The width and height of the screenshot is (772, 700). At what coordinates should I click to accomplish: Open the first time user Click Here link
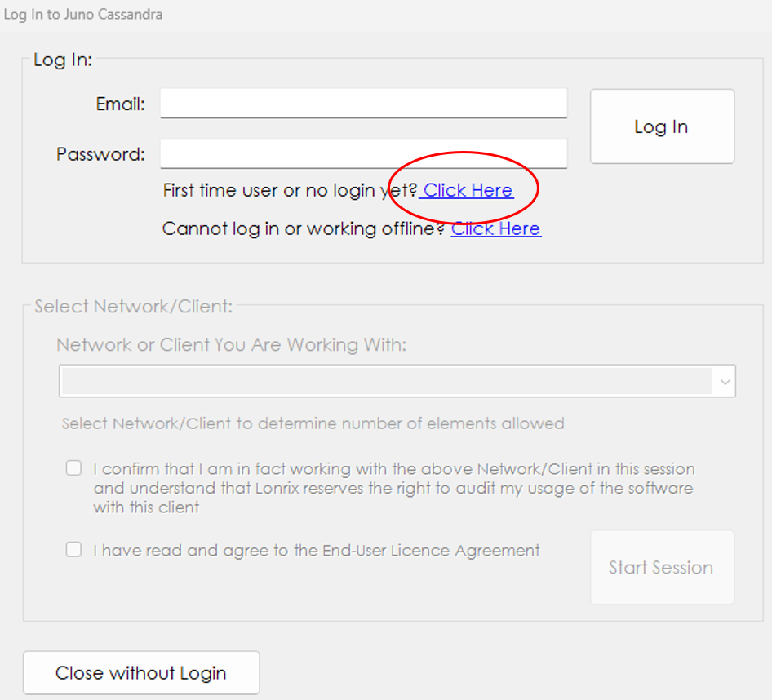click(468, 191)
